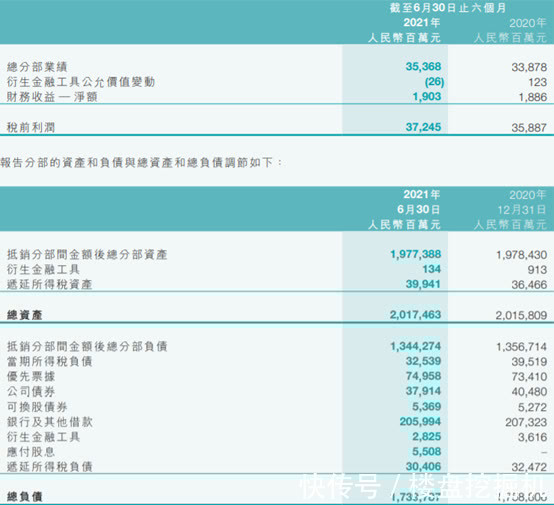
Task: Click the 應付股息 label
Action: coord(31,452)
